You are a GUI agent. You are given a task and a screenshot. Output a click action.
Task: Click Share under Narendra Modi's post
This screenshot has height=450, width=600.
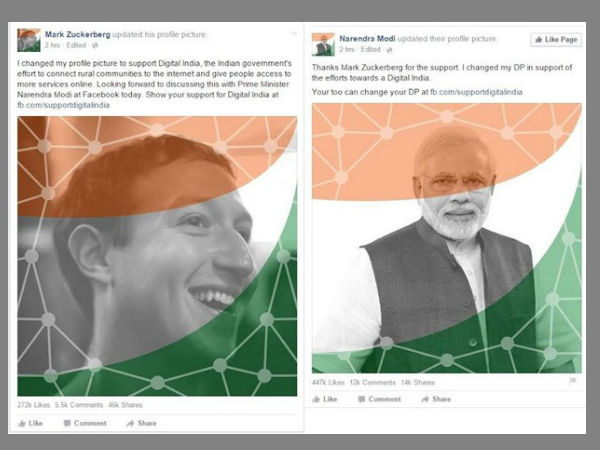coord(436,399)
